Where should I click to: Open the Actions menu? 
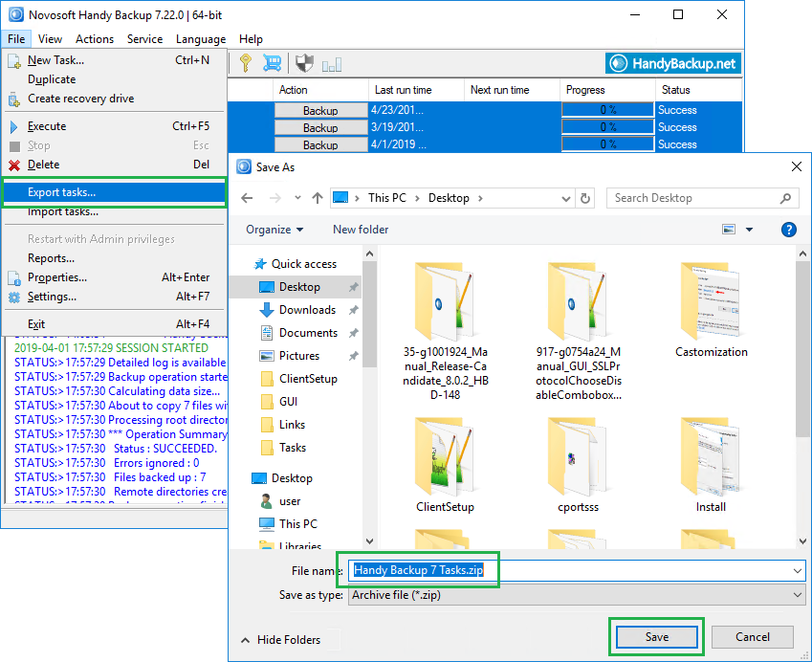tap(95, 39)
